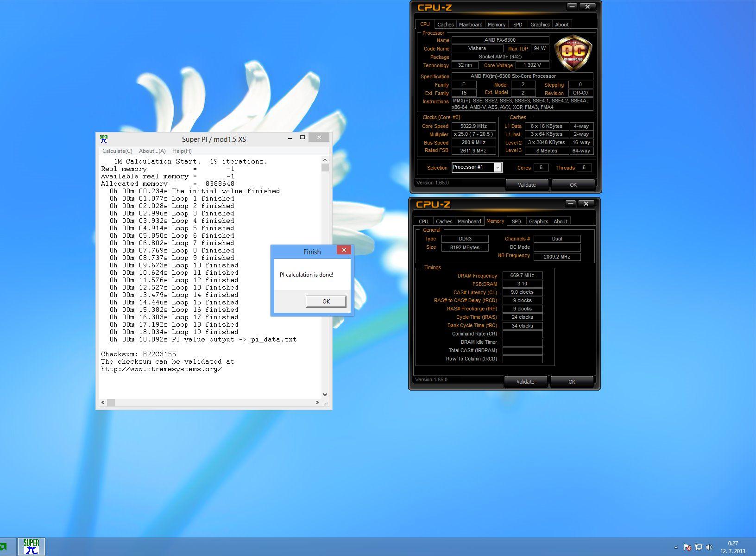Open the About...(A) menu in Super PI
Screen dimensions: 756x556
(x=152, y=151)
